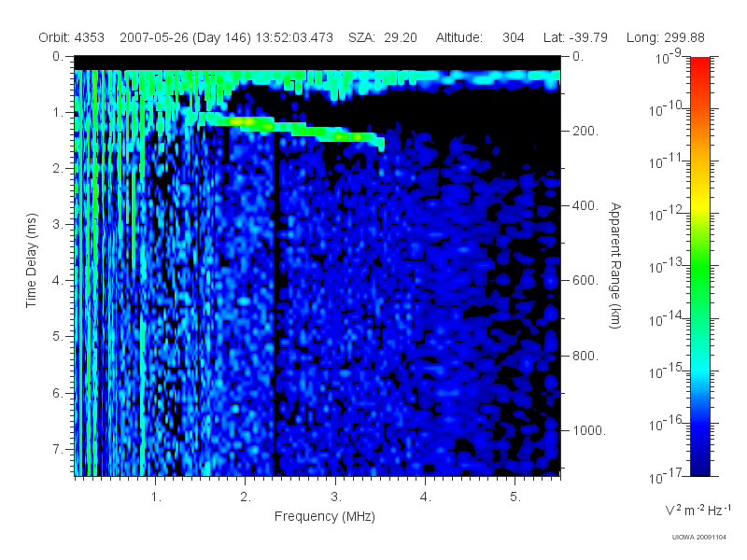This screenshot has width=747, height=560.
Task: Click the 'SZA: 29.20' header value
Action: tap(383, 37)
